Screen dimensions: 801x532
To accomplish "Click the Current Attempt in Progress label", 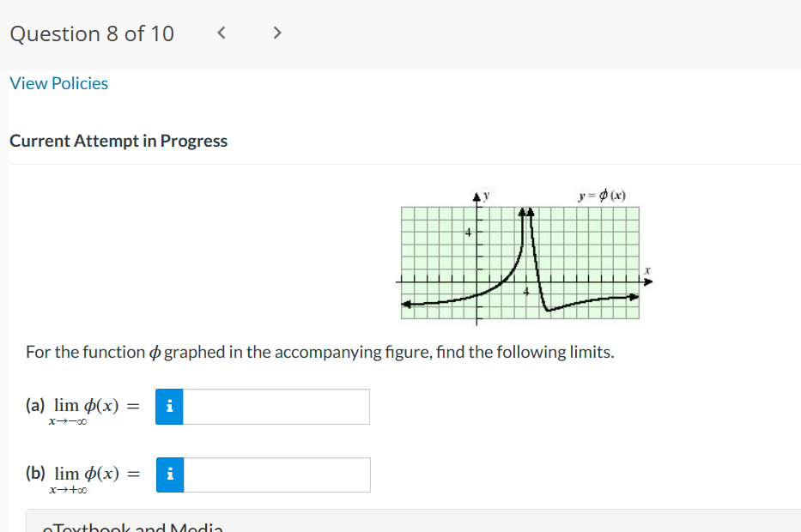I will [118, 140].
